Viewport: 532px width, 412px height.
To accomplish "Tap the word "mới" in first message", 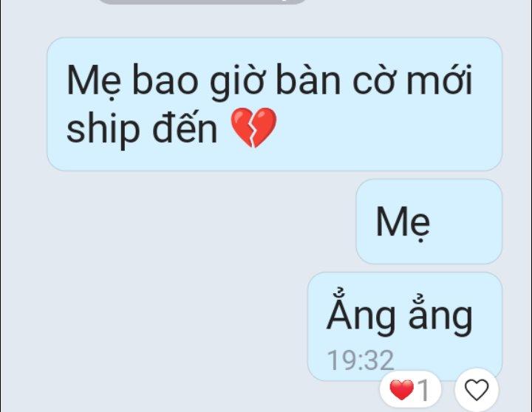I will (x=439, y=80).
